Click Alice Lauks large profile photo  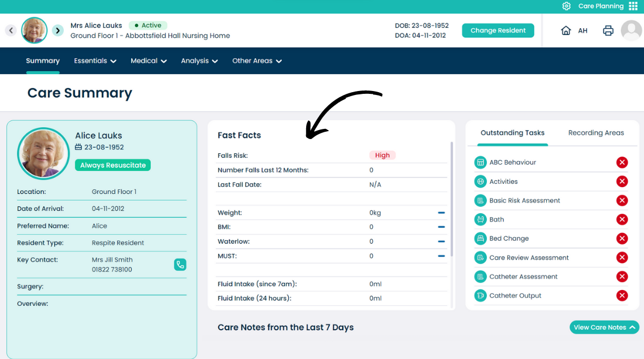coord(43,153)
